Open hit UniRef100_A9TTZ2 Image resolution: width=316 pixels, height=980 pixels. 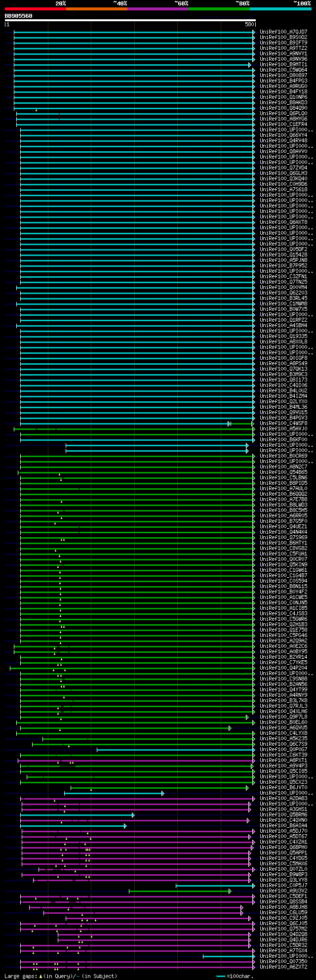(283, 48)
